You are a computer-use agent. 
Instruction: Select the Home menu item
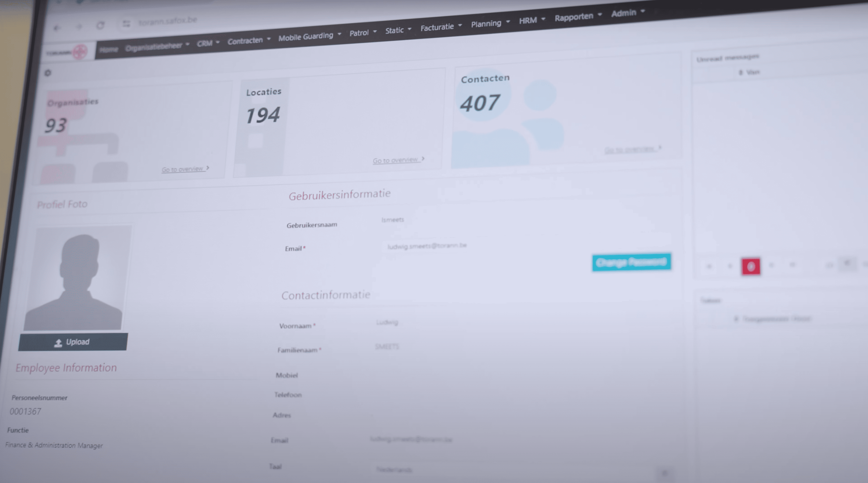[109, 49]
